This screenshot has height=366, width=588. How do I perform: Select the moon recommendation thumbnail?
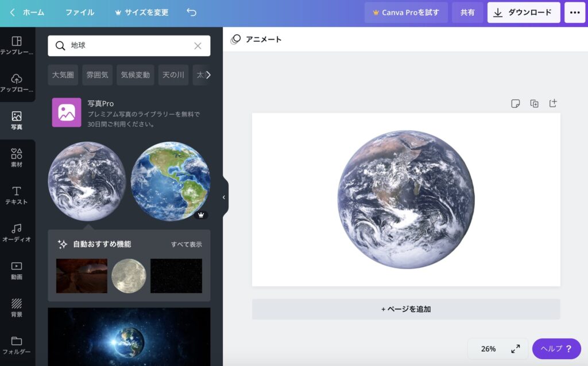129,276
